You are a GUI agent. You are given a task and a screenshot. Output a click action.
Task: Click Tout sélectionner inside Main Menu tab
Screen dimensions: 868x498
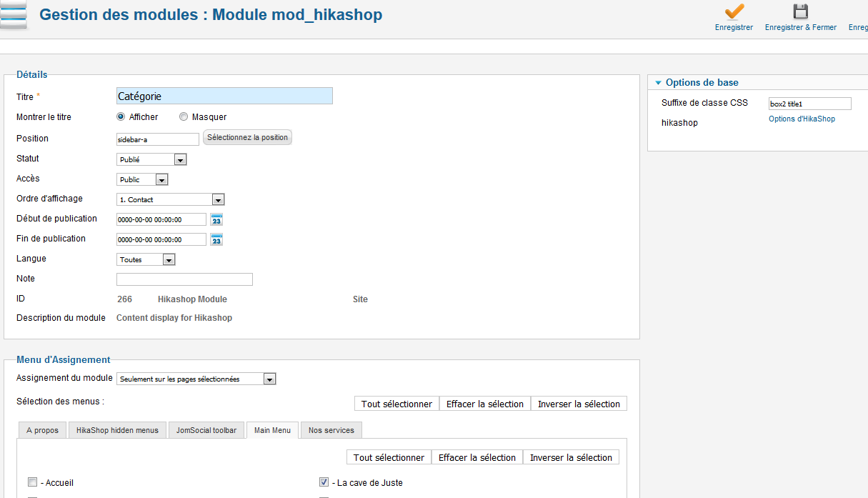[389, 457]
